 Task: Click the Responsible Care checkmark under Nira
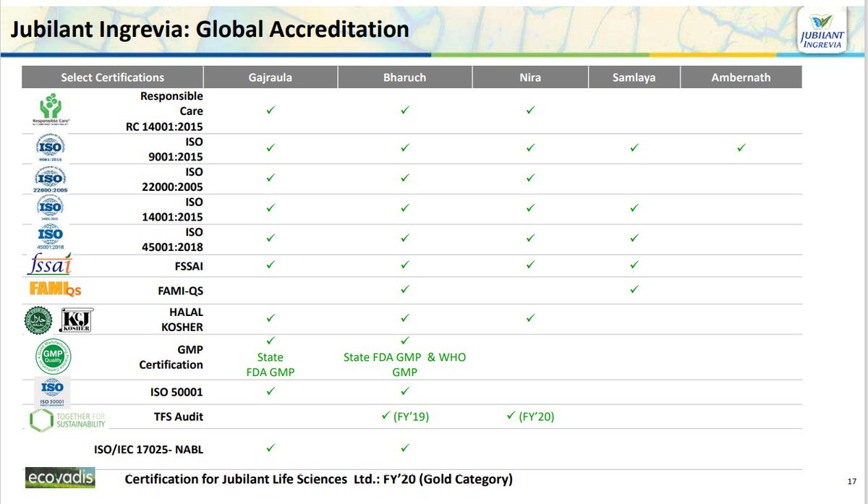coord(530,111)
